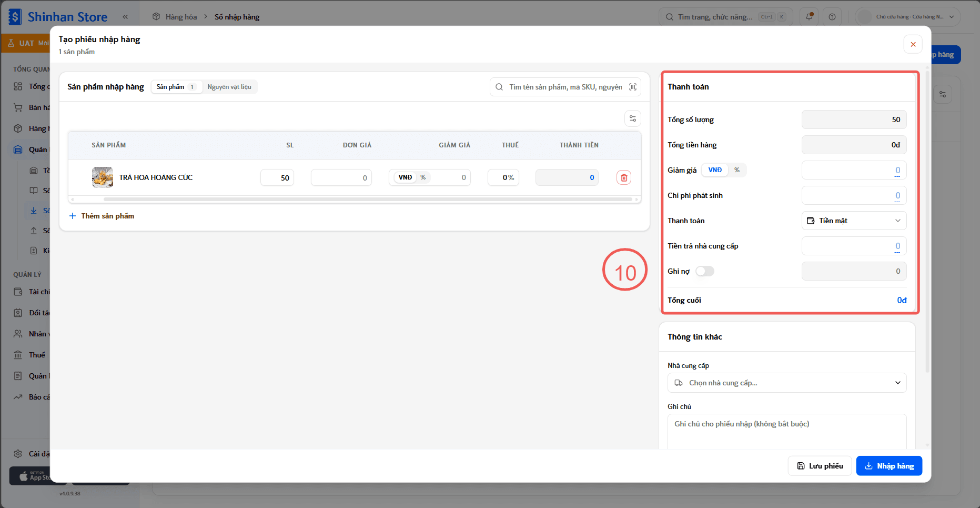Click Lưu phiếu button

[820, 466]
